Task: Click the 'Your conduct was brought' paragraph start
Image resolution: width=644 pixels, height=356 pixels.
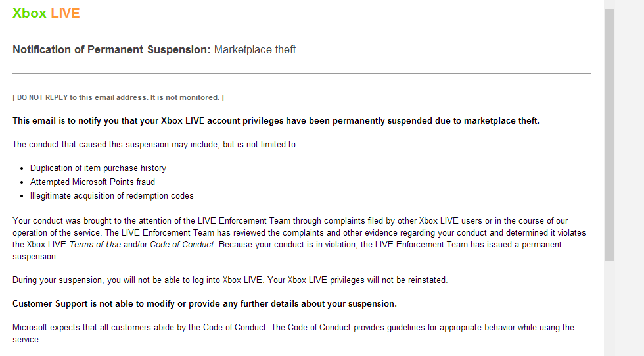Action: [x=66, y=221]
